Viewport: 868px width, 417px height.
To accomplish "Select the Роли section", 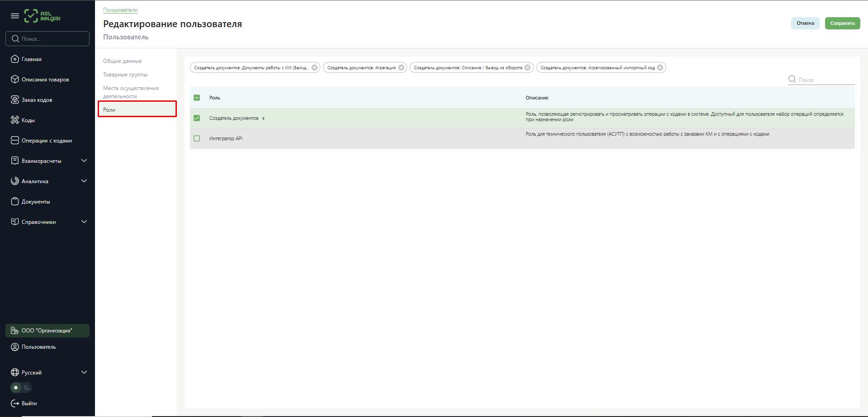I will coord(137,109).
